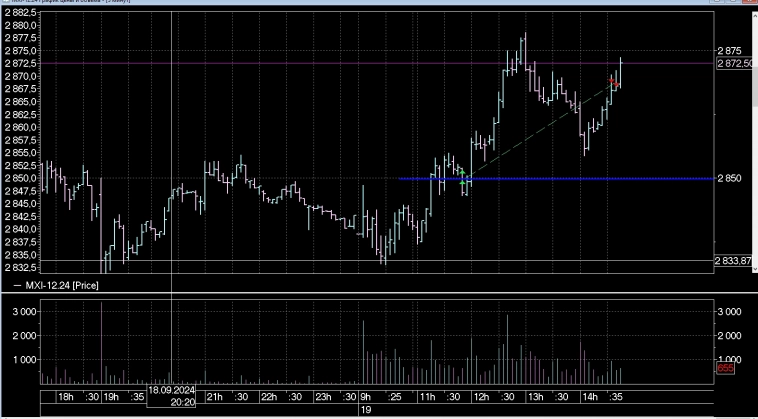The width and height of the screenshot is (758, 419).
Task: Click the red 655 volume value label
Action: pyautogui.click(x=726, y=369)
